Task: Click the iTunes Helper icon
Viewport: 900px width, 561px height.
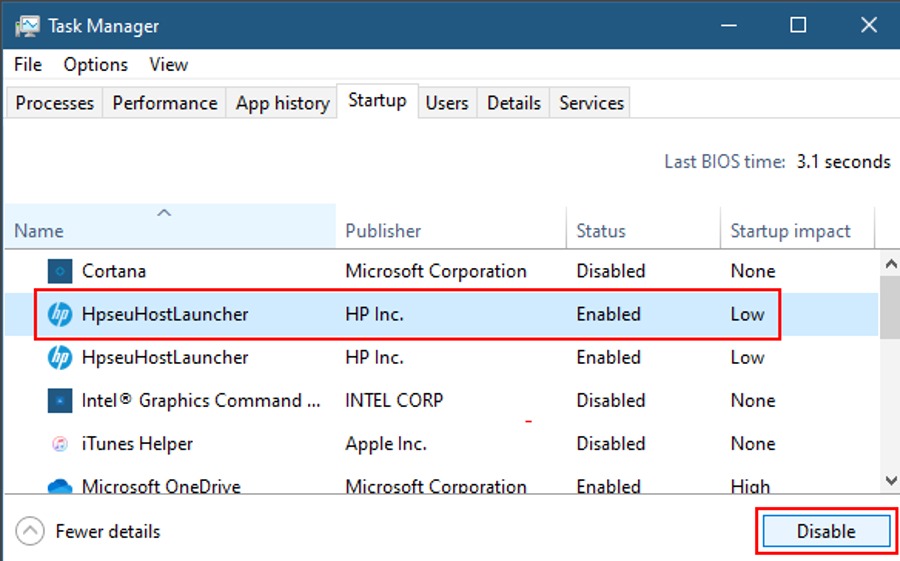Action: 60,443
